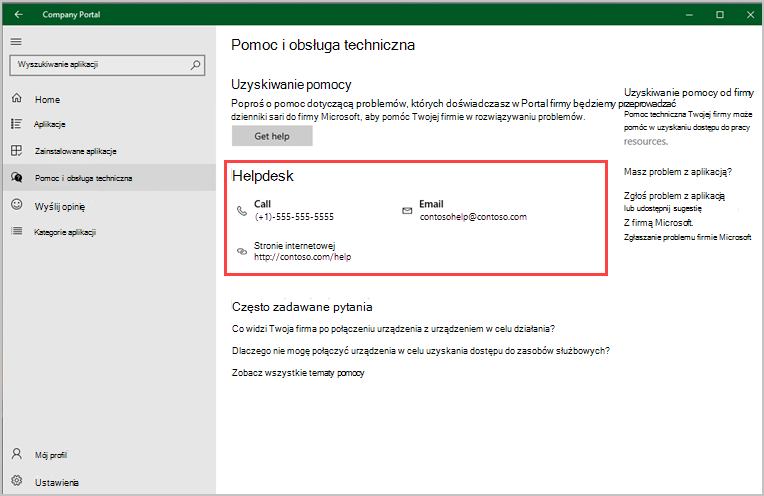
Task: Select Pomoc i obsługa techniczna menu item
Action: click(x=109, y=178)
